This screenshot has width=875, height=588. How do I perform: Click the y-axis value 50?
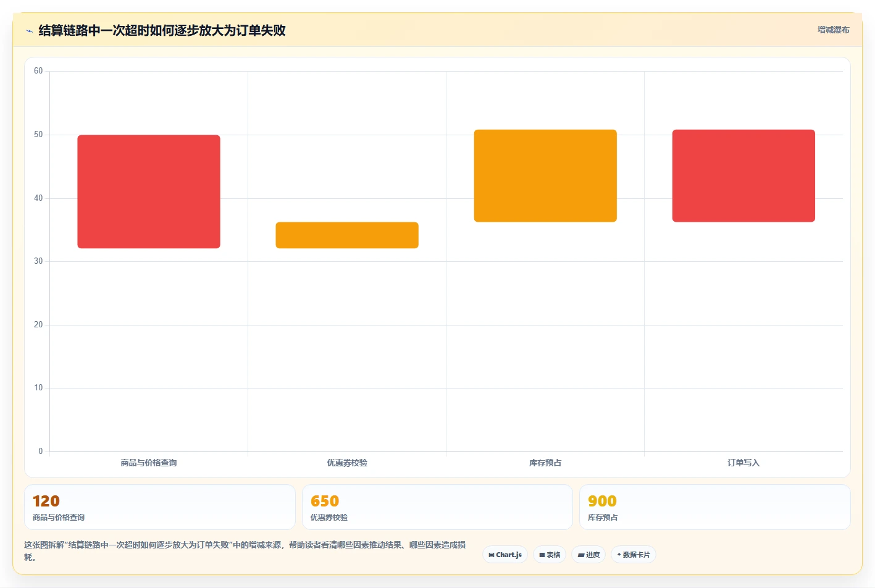[x=38, y=135]
